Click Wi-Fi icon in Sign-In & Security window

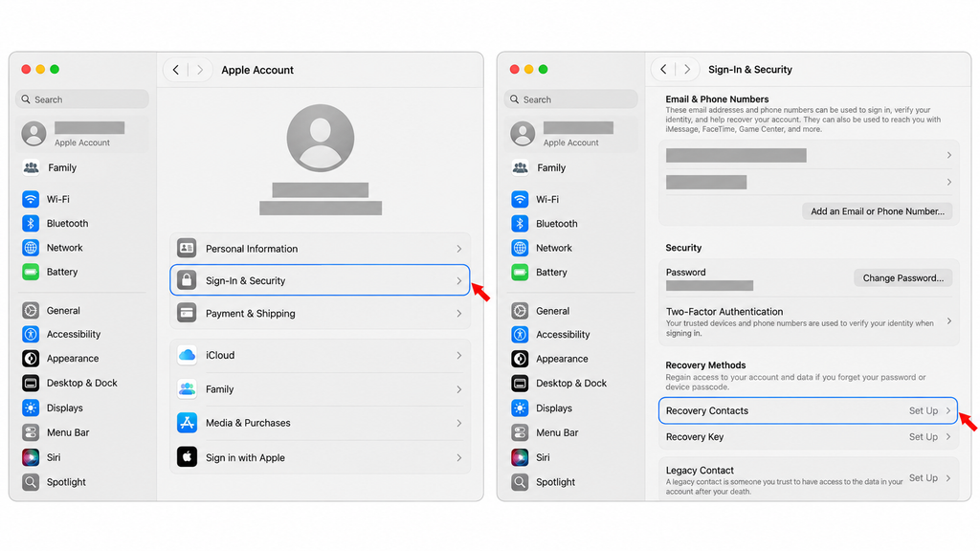[520, 199]
